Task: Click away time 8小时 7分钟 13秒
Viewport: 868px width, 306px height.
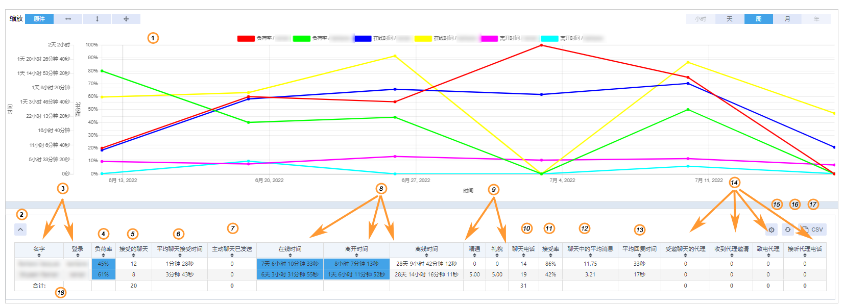Action: [356, 264]
